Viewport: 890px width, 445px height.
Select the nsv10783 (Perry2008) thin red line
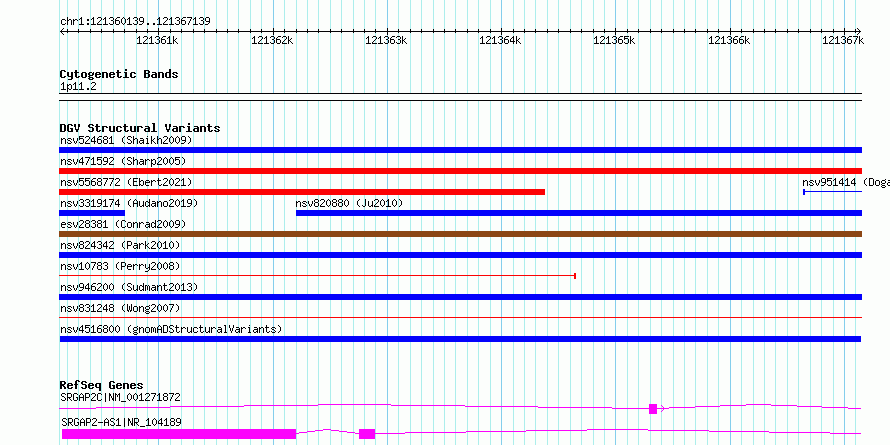pos(318,276)
